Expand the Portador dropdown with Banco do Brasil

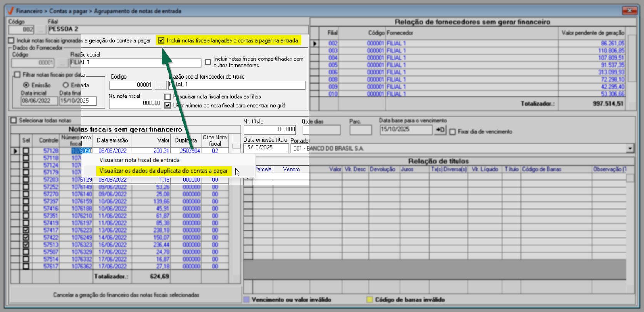coord(630,148)
